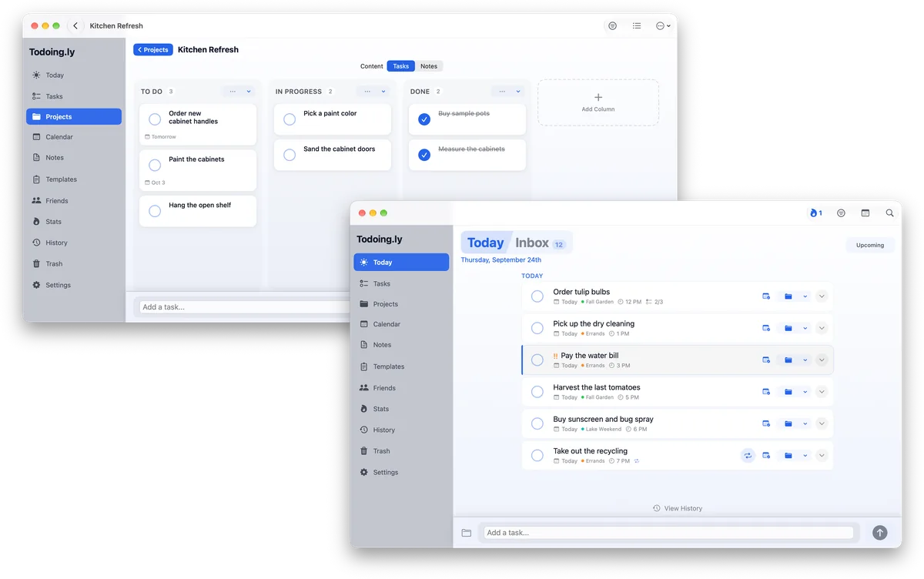Click the schedule icon on Harvest the last tomatoes
This screenshot has width=924, height=579.
point(766,392)
